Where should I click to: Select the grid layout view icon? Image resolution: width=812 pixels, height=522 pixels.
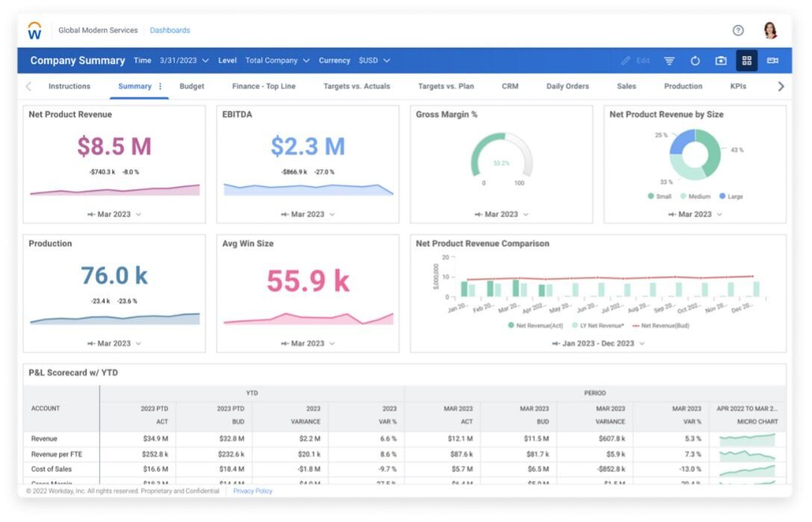point(747,60)
